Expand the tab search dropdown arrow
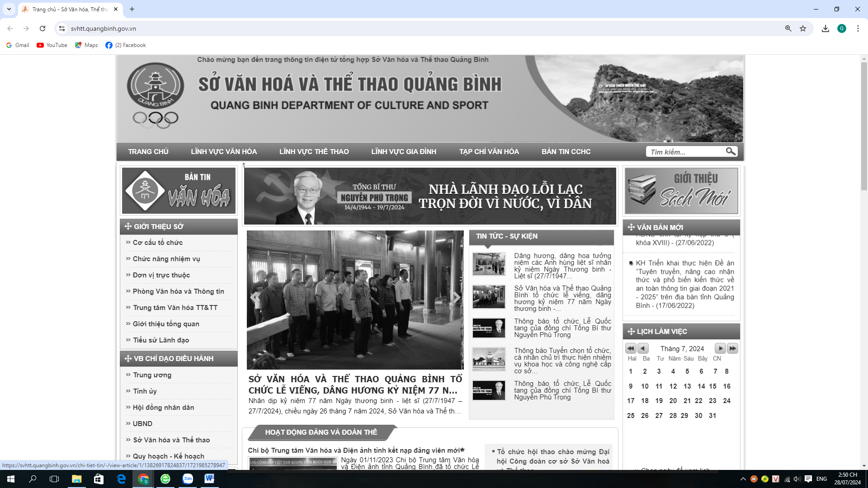 (9, 9)
